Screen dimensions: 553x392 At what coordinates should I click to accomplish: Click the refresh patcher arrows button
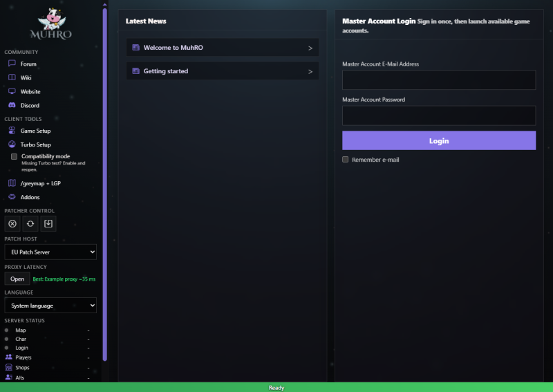pos(30,224)
